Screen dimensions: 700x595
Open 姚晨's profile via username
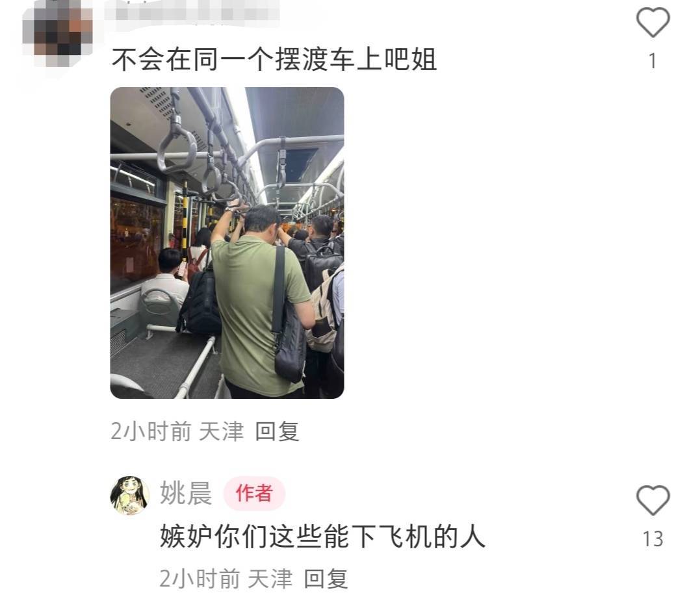186,493
